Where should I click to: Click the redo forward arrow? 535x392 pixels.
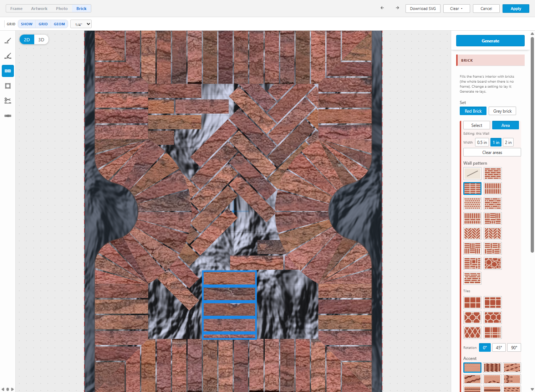point(397,8)
